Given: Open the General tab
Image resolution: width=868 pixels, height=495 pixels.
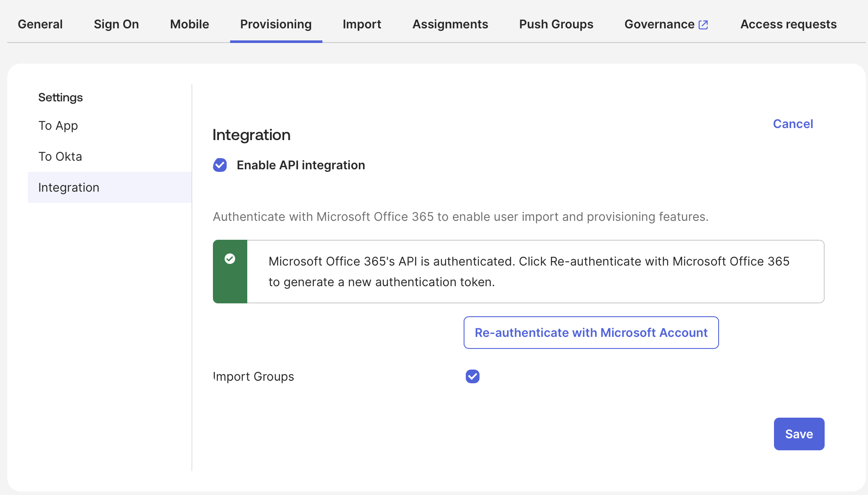Looking at the screenshot, I should 40,24.
